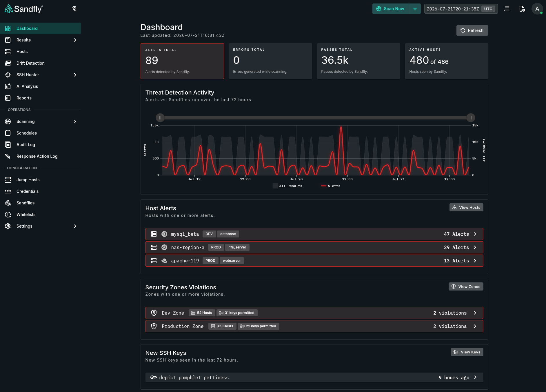This screenshot has width=546, height=392.
Task: Toggle the sidebar pin icon
Action: [74, 9]
